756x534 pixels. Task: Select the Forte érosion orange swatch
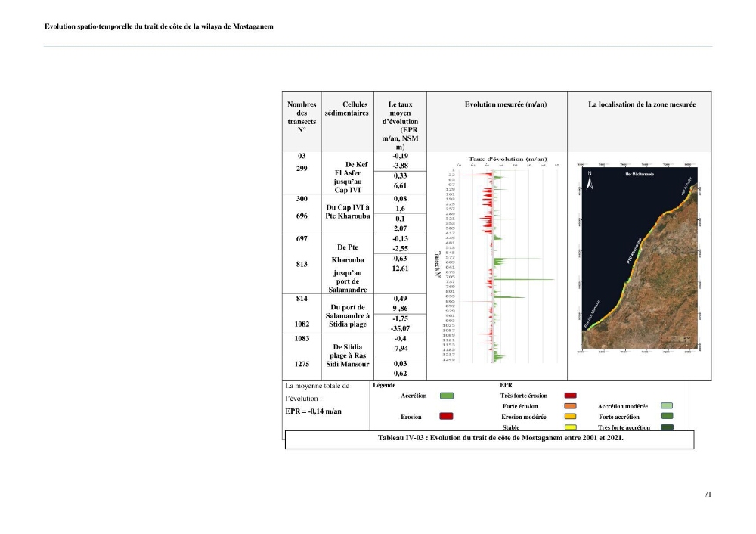point(570,406)
